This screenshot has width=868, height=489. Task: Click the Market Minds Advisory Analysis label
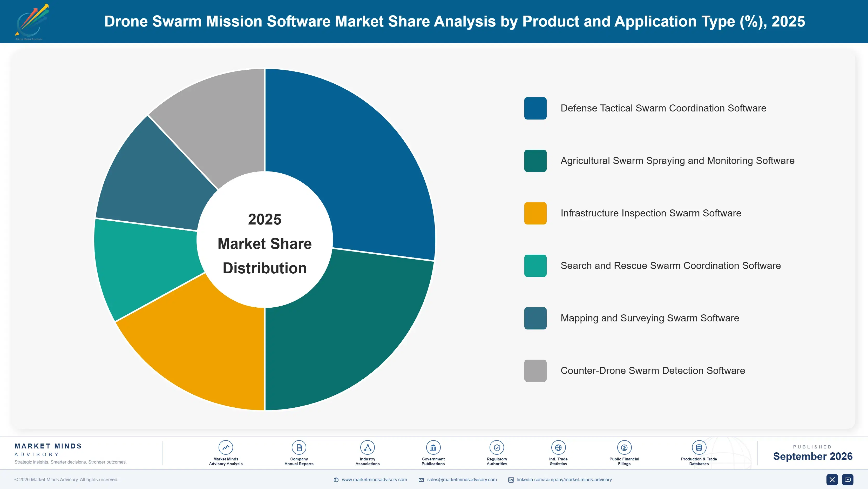(226, 461)
